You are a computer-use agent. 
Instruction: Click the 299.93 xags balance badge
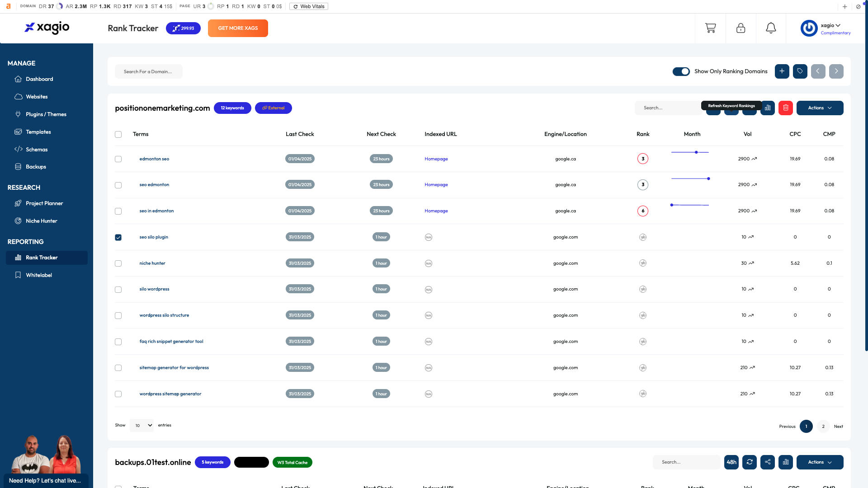click(183, 28)
